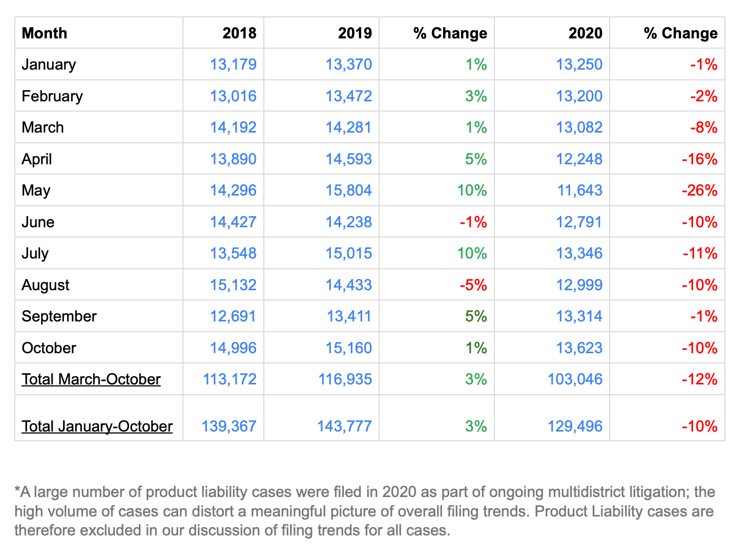This screenshot has height=560, width=751.
Task: Click the April 2020 value 12,248
Action: (579, 159)
